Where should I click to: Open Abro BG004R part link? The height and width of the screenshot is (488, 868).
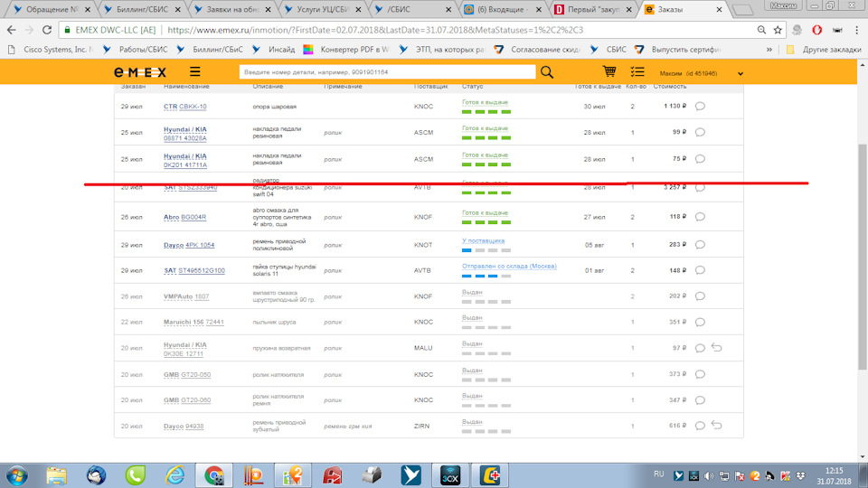(x=184, y=217)
